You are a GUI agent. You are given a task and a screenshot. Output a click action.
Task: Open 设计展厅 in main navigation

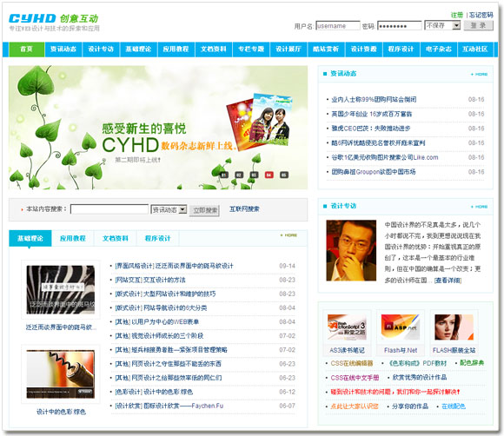[x=288, y=50]
